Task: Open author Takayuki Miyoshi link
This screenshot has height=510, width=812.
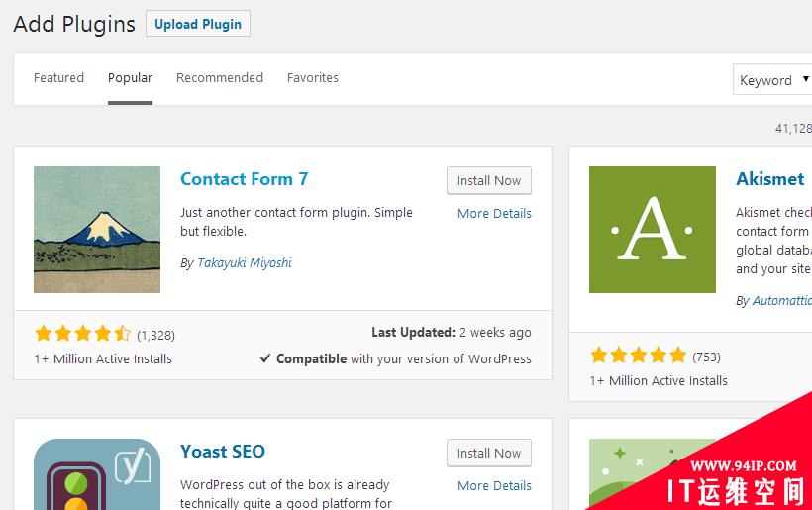Action: coord(245,263)
